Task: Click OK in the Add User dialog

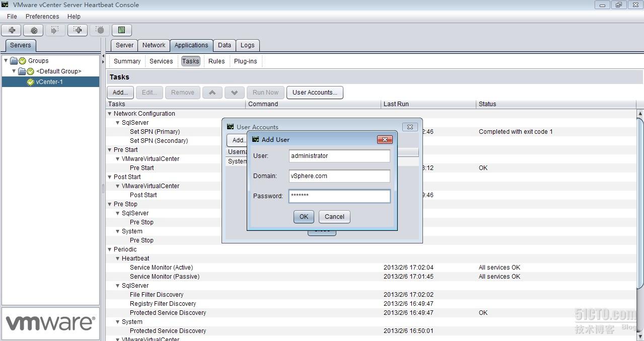Action: pos(304,217)
